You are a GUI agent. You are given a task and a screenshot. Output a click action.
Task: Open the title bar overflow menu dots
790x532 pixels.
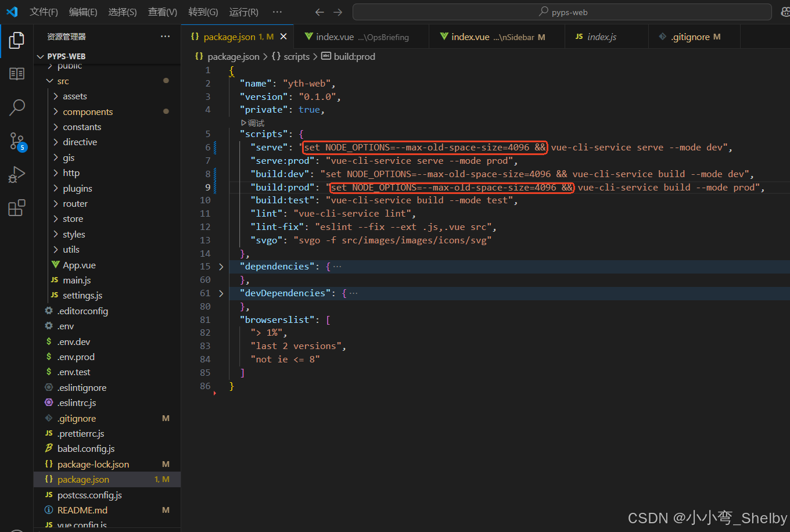click(x=277, y=12)
